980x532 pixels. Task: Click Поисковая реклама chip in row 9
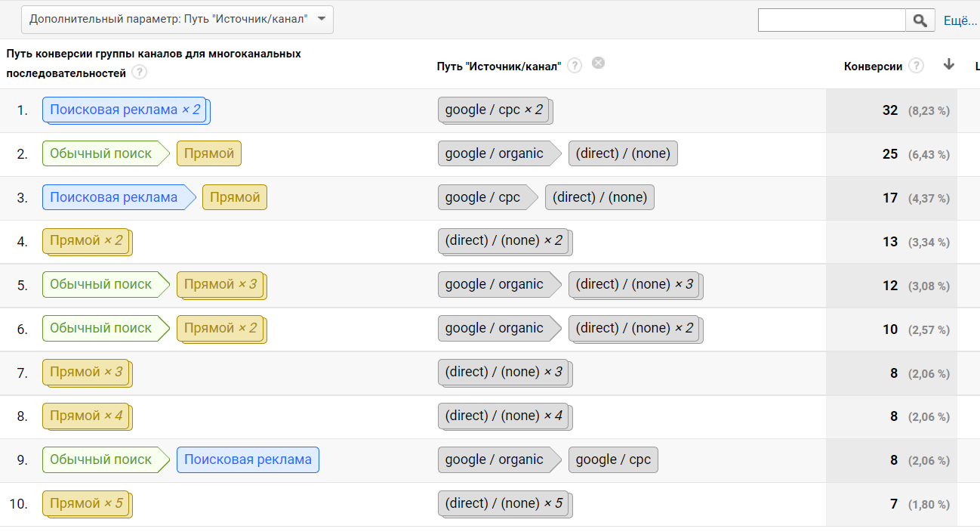(x=248, y=460)
